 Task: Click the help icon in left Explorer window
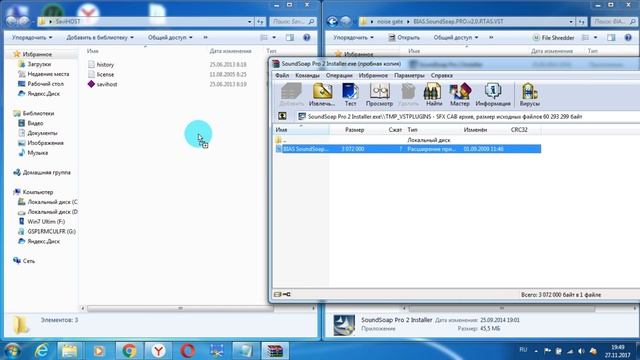point(307,38)
